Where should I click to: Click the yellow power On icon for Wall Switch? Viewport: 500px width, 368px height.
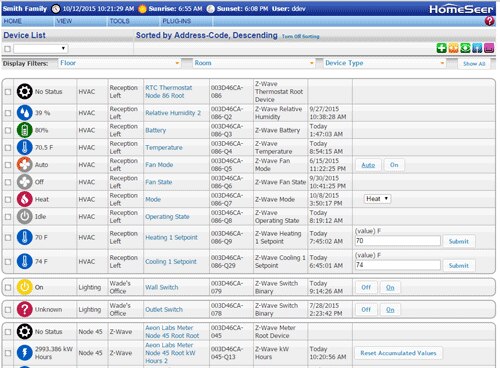pos(25,287)
